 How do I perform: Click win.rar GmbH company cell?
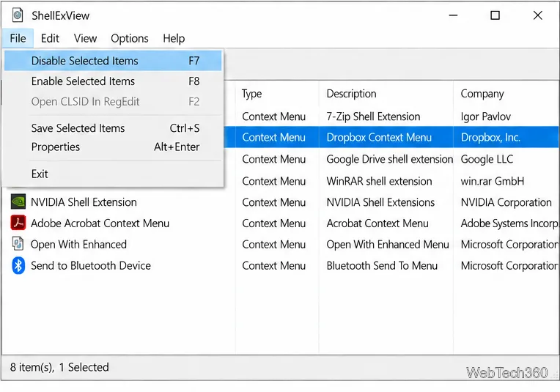(493, 182)
